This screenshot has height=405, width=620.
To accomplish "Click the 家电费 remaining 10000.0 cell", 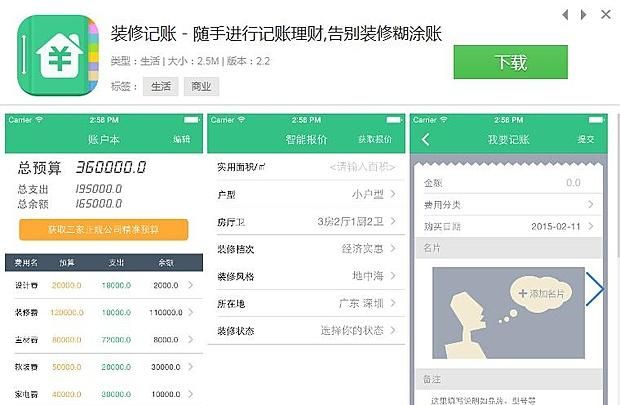I will 166,394.
